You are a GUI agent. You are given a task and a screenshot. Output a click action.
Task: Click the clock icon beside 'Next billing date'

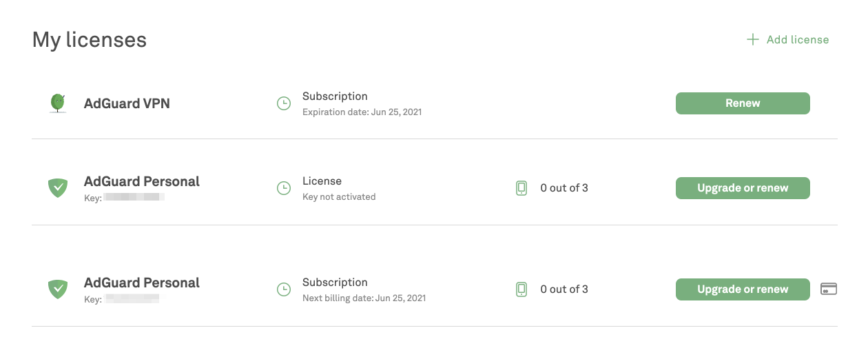tap(283, 289)
